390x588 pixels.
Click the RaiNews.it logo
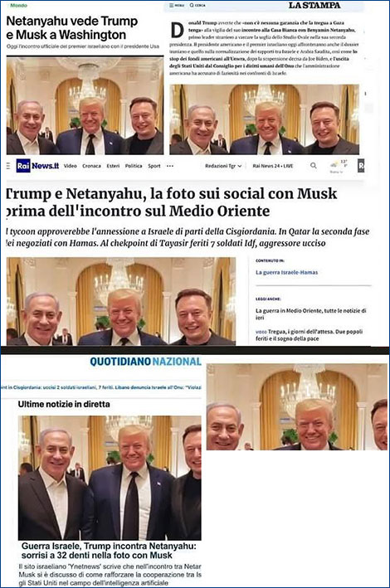pyautogui.click(x=37, y=166)
